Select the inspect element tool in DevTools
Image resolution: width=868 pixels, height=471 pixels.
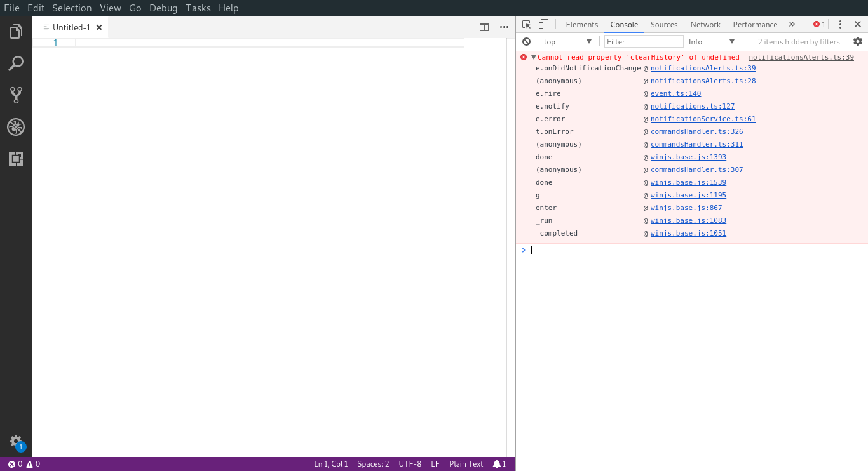click(x=526, y=23)
